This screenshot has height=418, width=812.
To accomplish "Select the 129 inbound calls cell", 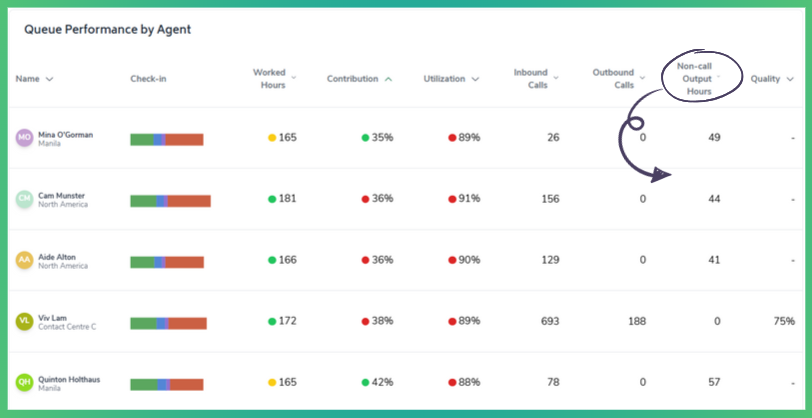I will click(549, 260).
